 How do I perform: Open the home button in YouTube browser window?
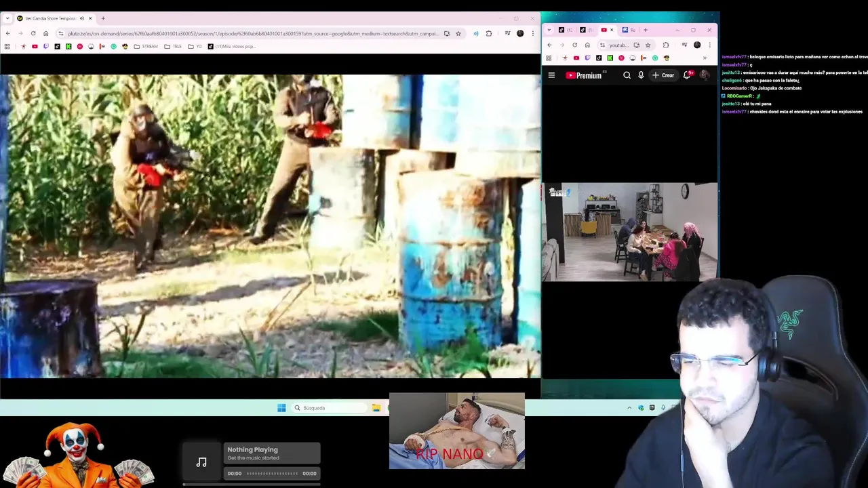(587, 45)
